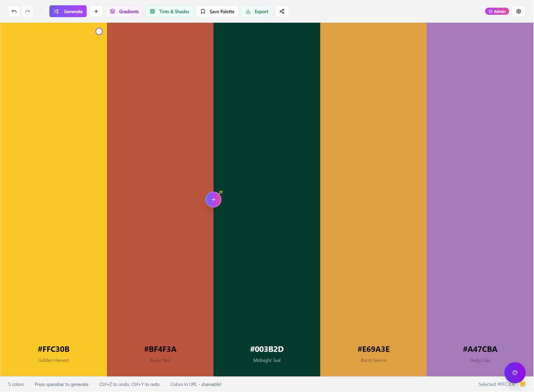Click the redo arrow icon
The height and width of the screenshot is (392, 534).
[27, 11]
